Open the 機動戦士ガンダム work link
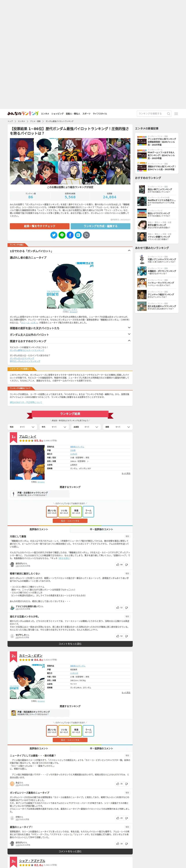The width and height of the screenshot is (186, 868). pos(77,447)
